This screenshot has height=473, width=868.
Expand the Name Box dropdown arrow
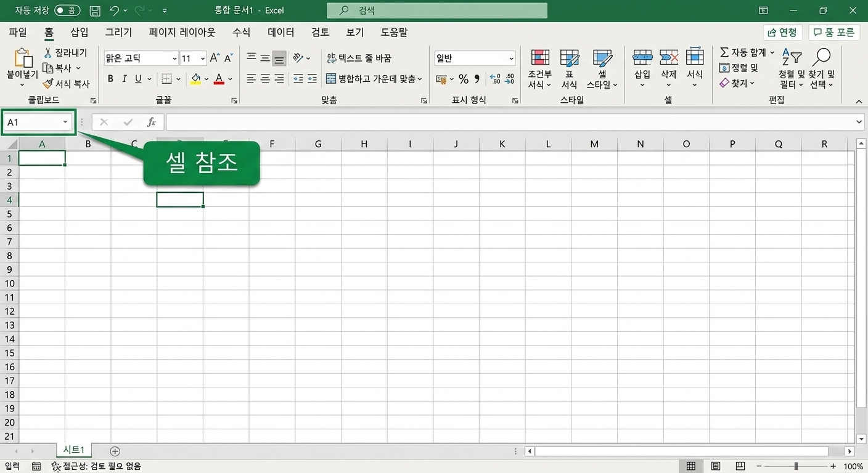click(65, 123)
